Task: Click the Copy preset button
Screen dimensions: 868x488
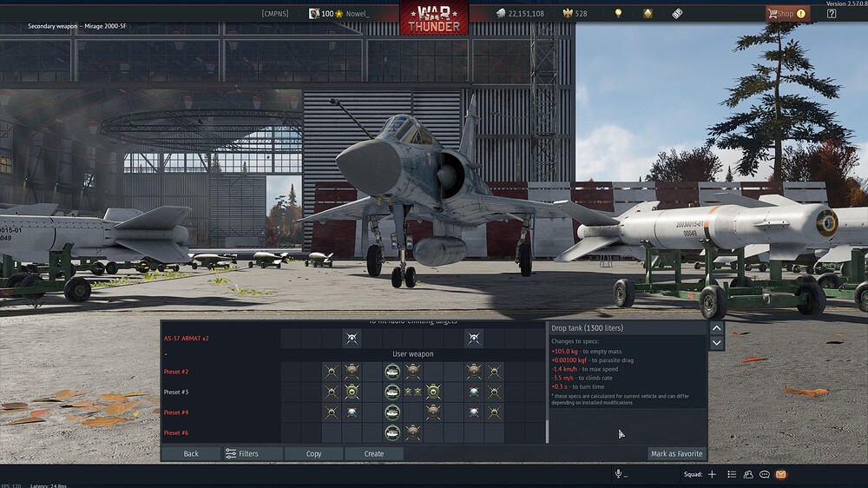Action: (x=314, y=453)
